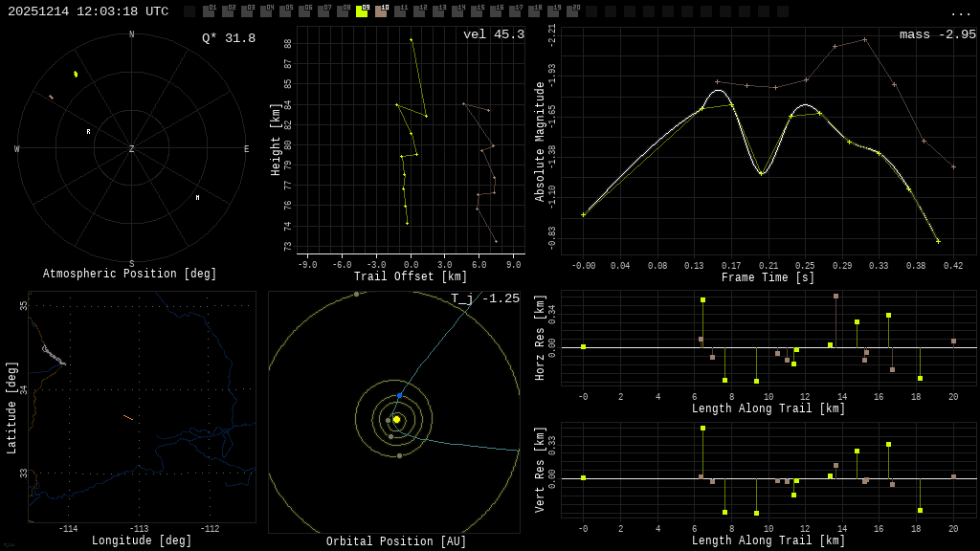Select station box 16 in the top strip
Screen dimensions: 980x551
tap(495, 11)
